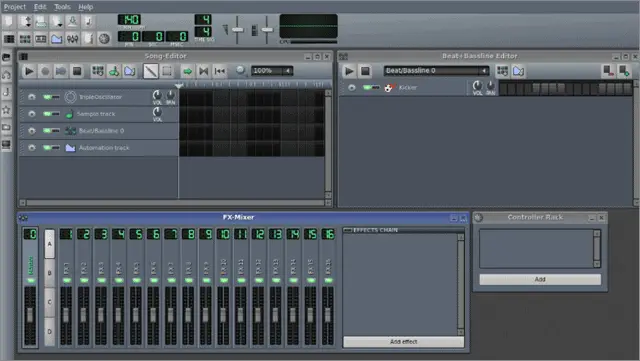Open the recently opened projects dropdown
Image resolution: width=640 pixels, height=361 pixels.
point(57,21)
